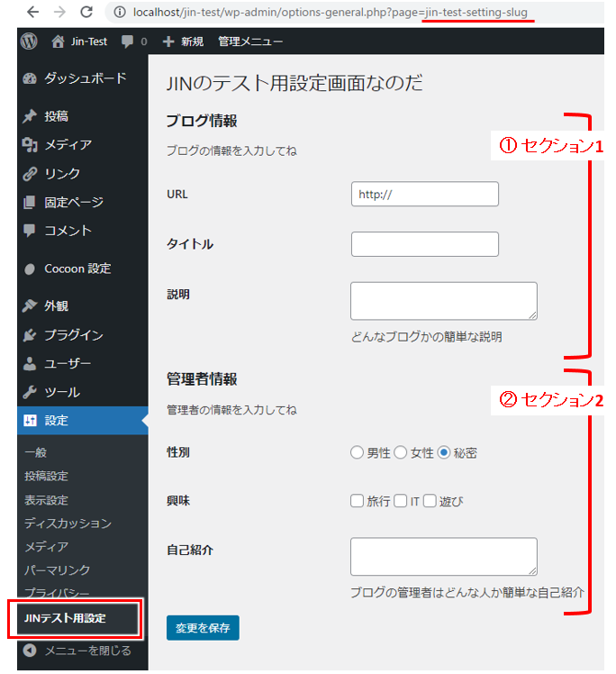Image resolution: width=616 pixels, height=674 pixels.
Task: Click the 外観 paintbrush icon
Action: [x=30, y=305]
